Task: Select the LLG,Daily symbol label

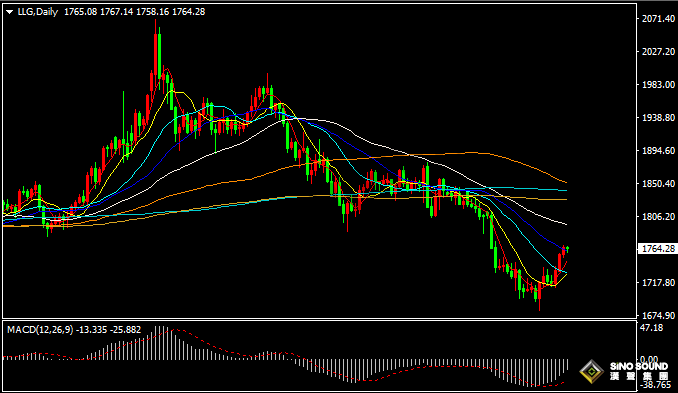Action: [x=38, y=12]
